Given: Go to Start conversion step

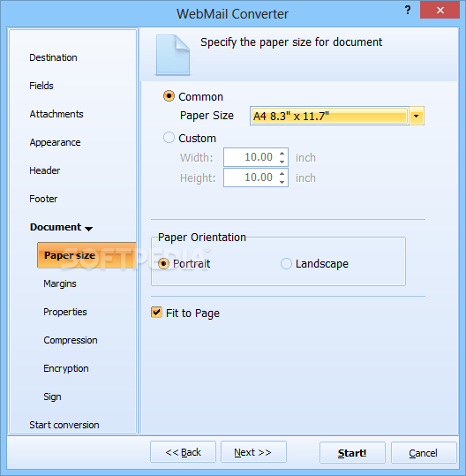Looking at the screenshot, I should click(64, 425).
